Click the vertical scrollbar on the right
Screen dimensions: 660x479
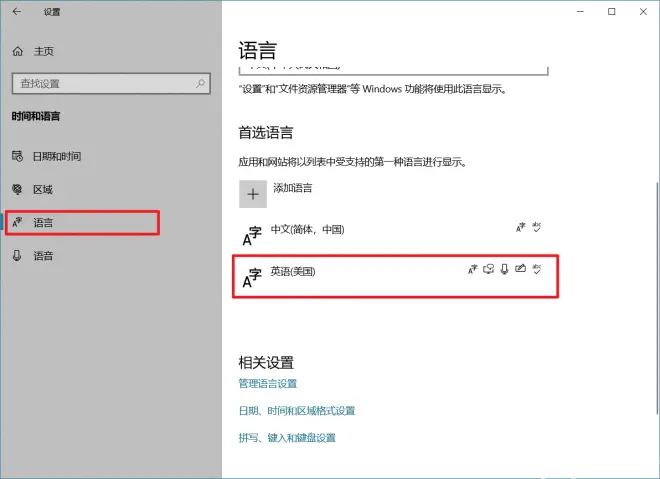pyautogui.click(x=657, y=297)
